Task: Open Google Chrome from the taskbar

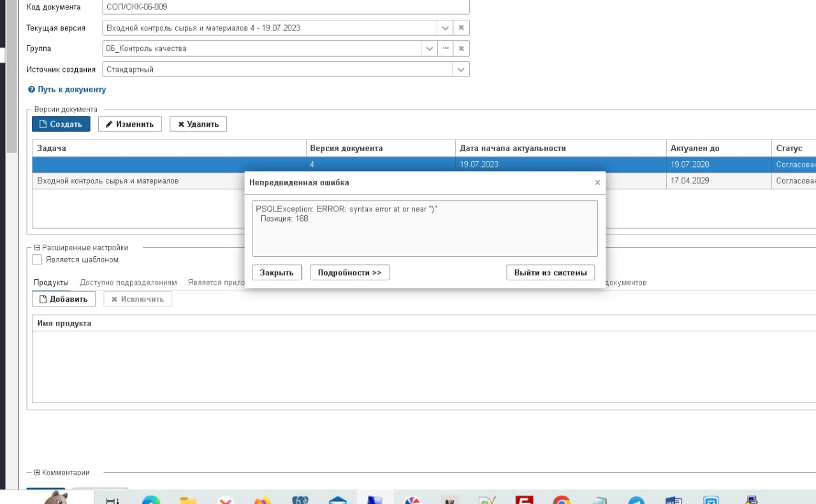Action: point(561,500)
